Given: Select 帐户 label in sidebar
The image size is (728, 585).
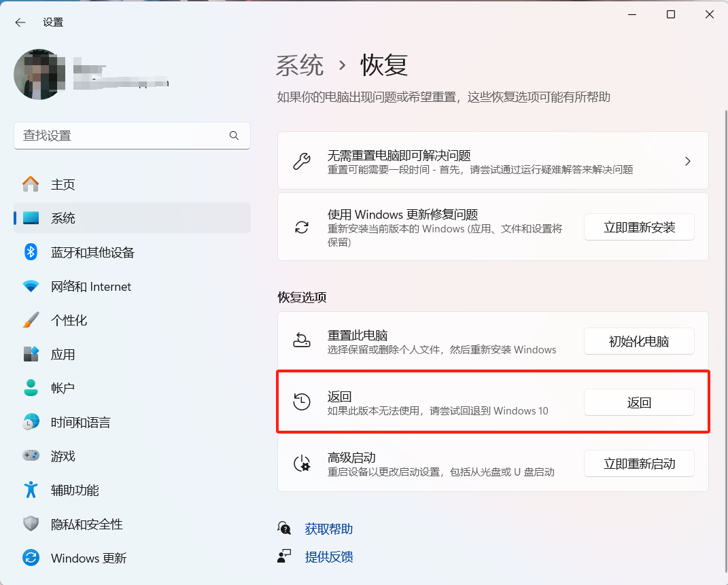Looking at the screenshot, I should click(63, 388).
